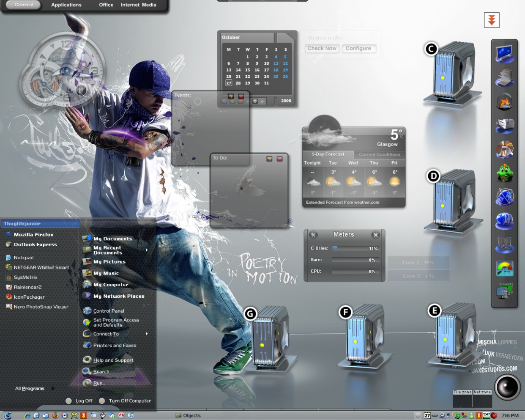Screen dimensions: 525x420
Task: Open My Documents in start menu
Action: coord(112,239)
